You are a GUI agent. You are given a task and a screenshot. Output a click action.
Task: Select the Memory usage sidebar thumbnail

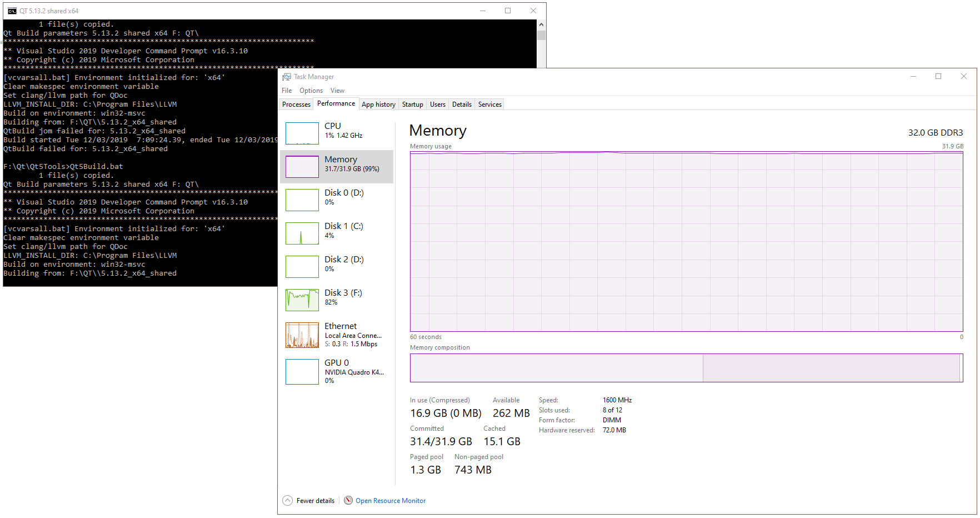click(x=302, y=167)
